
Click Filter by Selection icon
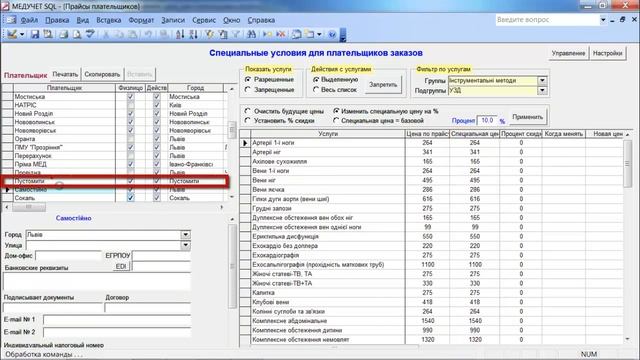(210, 34)
